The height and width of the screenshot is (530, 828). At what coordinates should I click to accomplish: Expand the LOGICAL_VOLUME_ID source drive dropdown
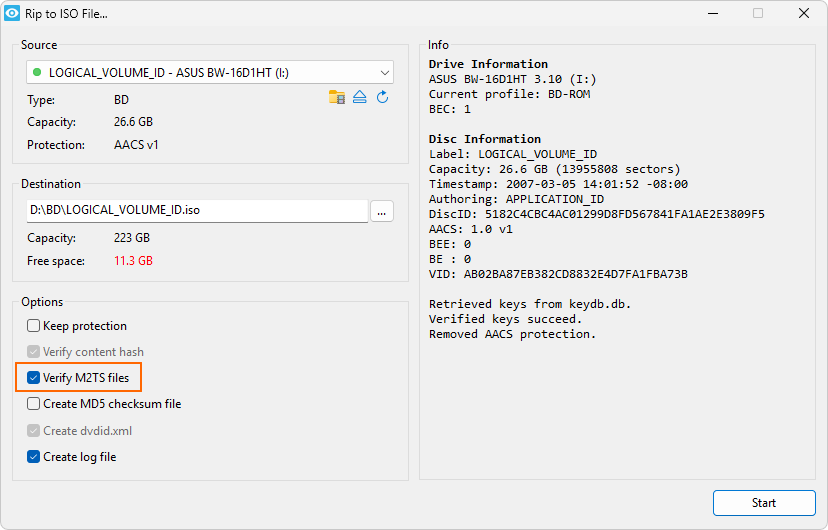(210, 72)
